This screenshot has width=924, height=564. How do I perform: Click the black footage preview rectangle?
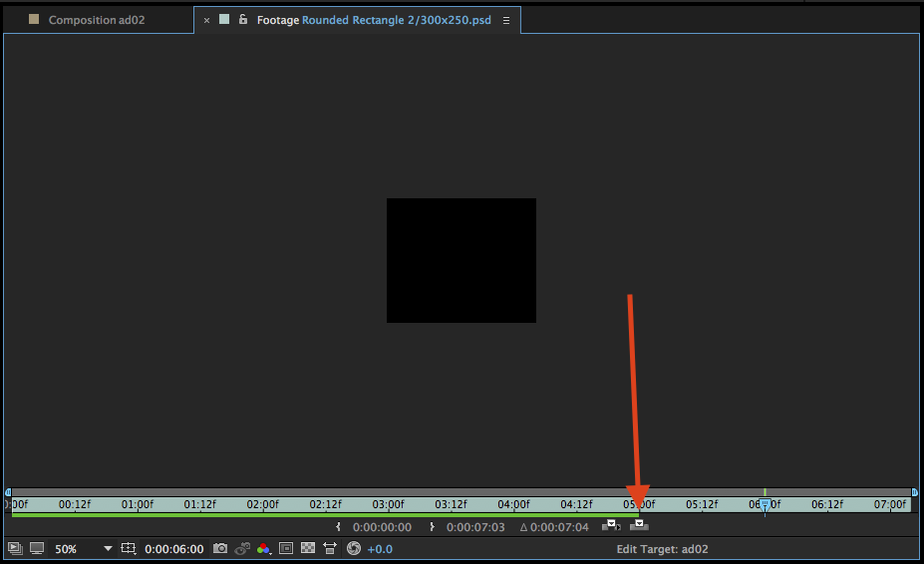click(462, 260)
